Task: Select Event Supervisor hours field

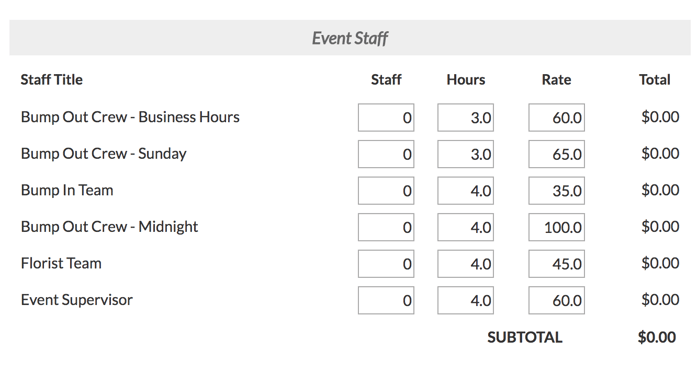Action: [466, 300]
